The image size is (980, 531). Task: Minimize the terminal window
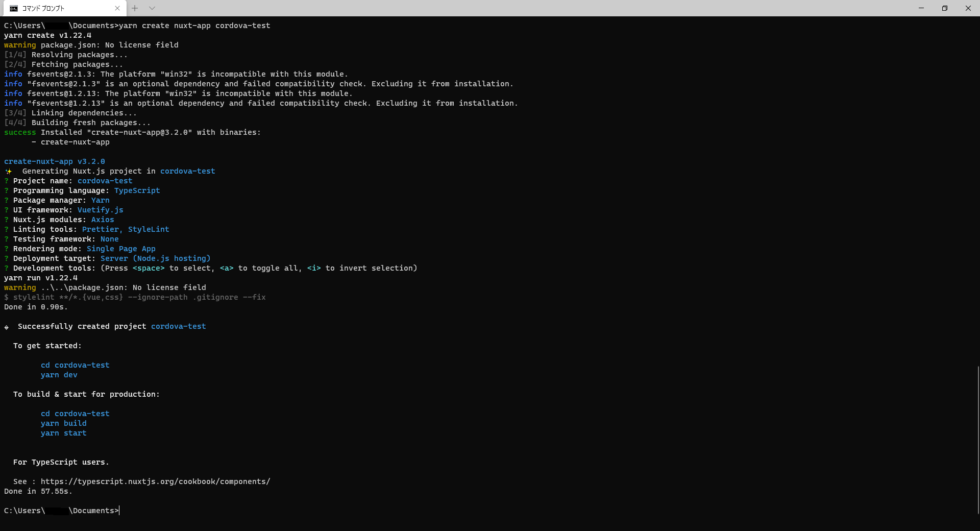click(921, 8)
